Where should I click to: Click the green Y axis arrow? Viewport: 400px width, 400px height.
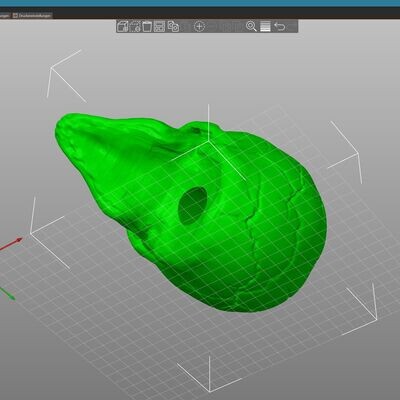point(7,294)
